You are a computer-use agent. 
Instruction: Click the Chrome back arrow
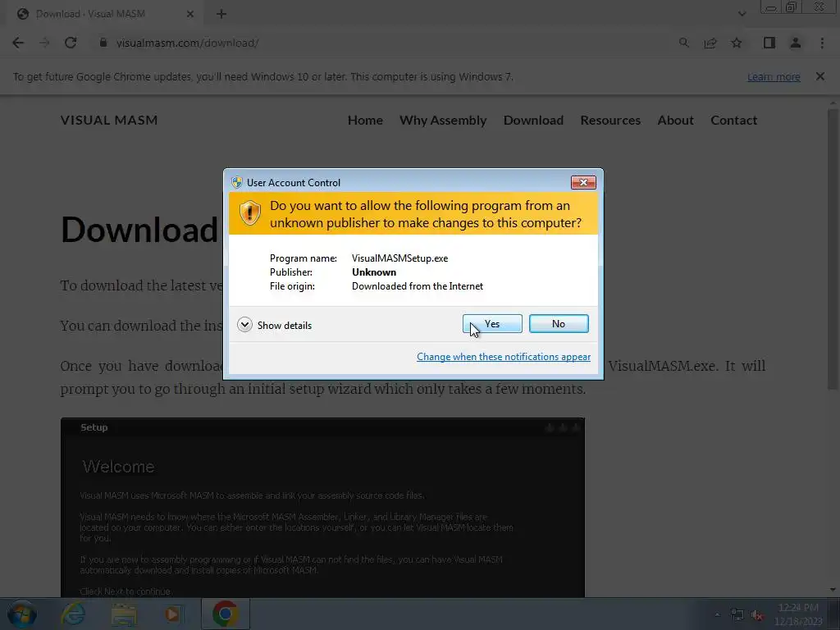(x=18, y=43)
